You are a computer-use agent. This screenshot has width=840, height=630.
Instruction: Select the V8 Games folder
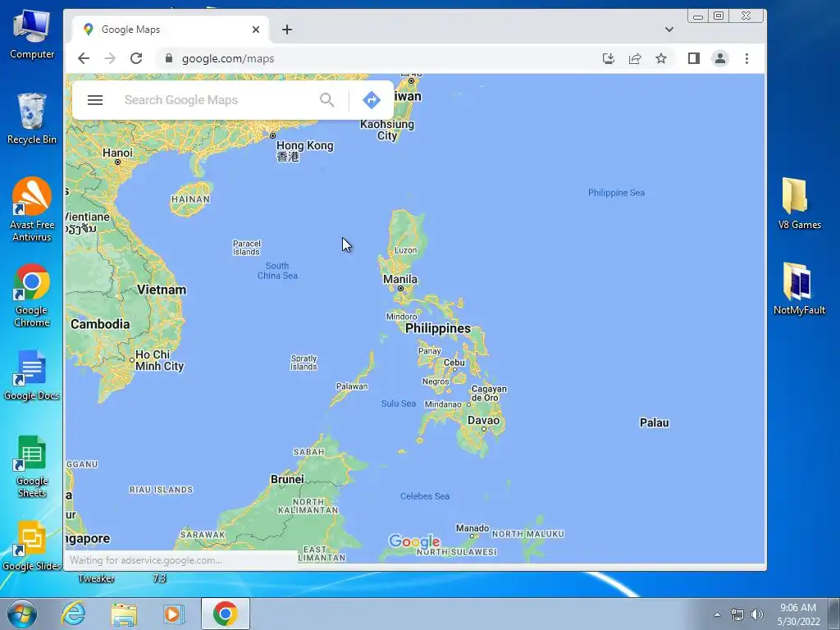pos(799,203)
